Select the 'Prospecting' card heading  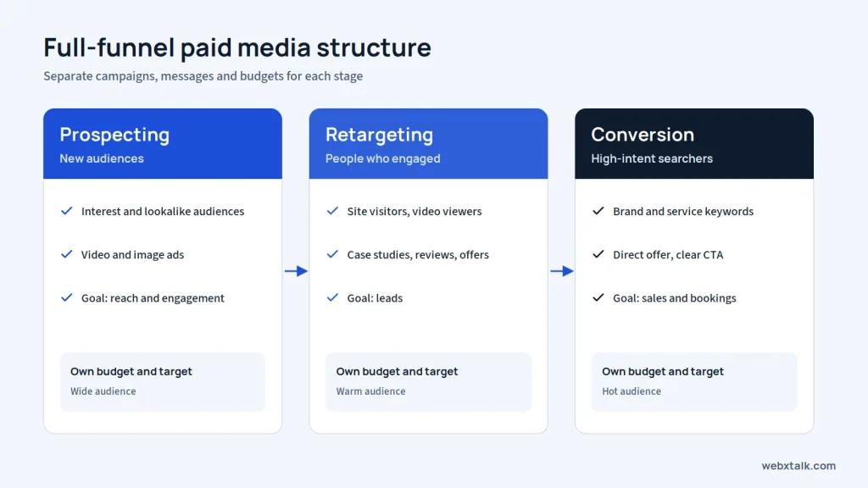pyautogui.click(x=114, y=135)
